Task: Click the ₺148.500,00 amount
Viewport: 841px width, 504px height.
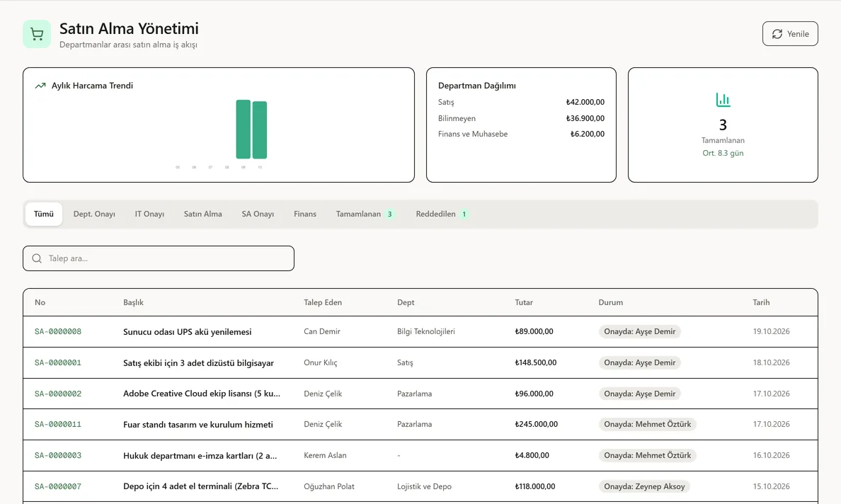Action: [x=536, y=362]
